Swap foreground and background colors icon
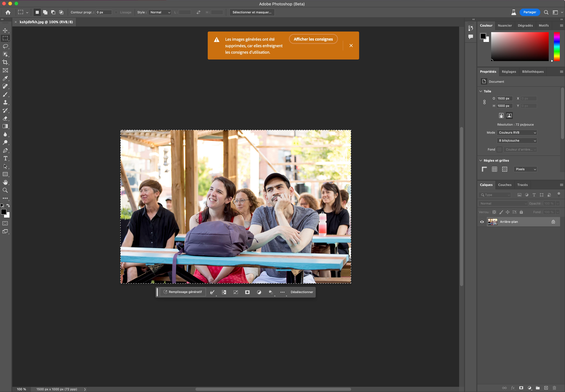The image size is (565, 392). (x=8, y=205)
